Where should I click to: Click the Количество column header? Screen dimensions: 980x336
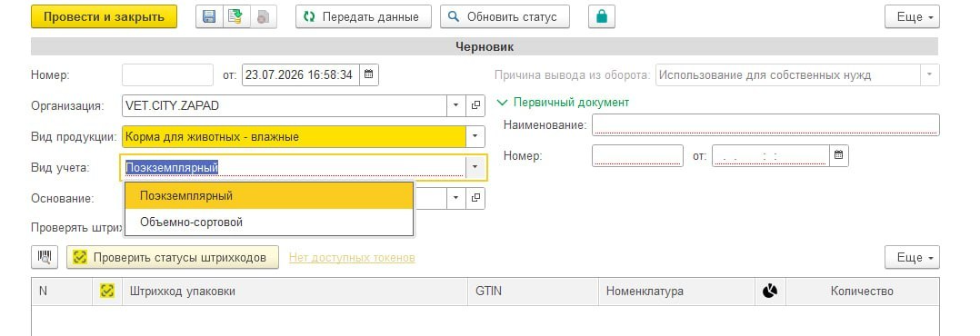(x=862, y=291)
